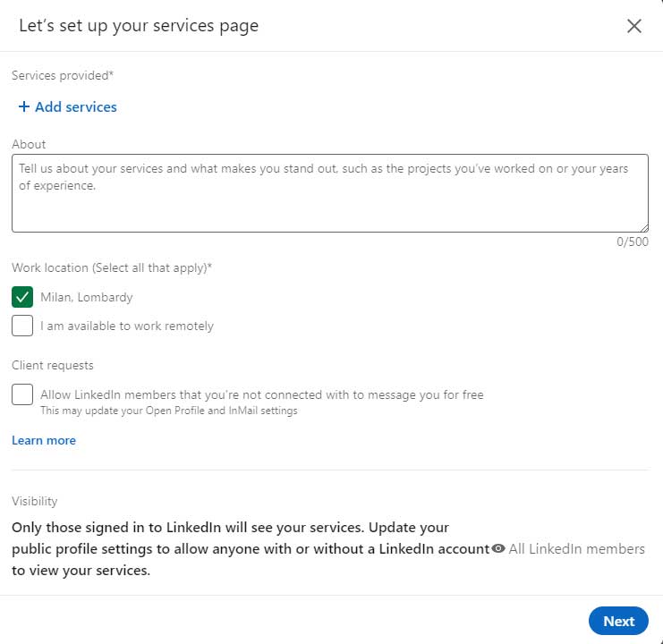Open the Learn more link
The width and height of the screenshot is (663, 644).
click(44, 440)
